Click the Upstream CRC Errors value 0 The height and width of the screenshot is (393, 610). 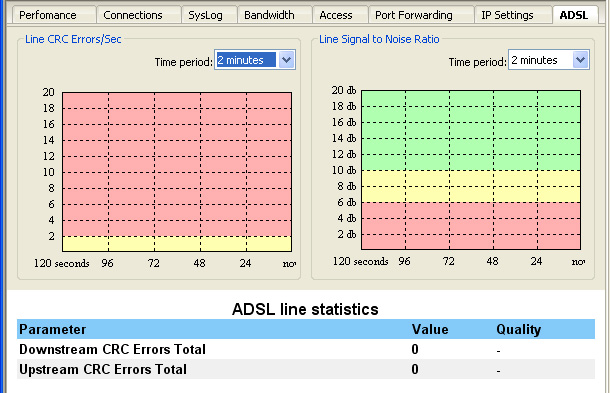coord(415,369)
